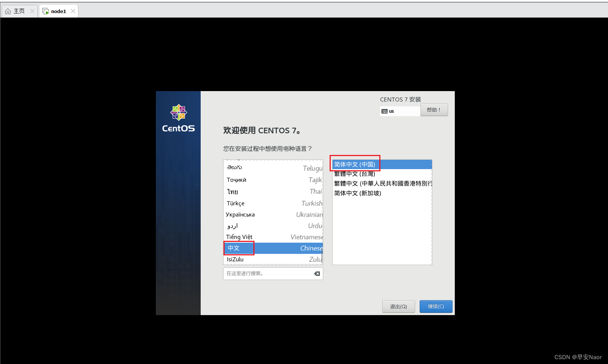Viewport: 608px width, 364px height.
Task: Select Тоҷикӣ Tajik language row
Action: 273,180
